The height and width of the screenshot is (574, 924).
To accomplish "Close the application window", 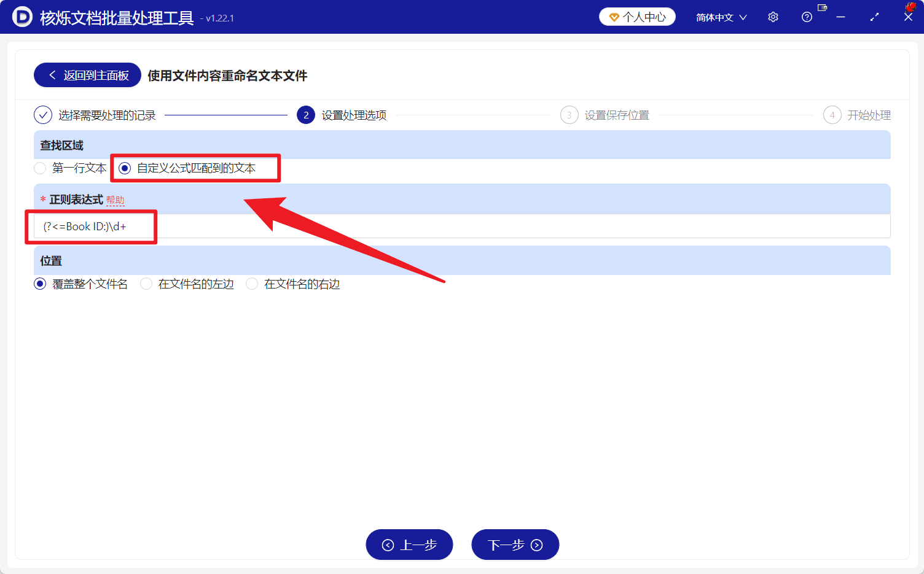I will [x=908, y=17].
